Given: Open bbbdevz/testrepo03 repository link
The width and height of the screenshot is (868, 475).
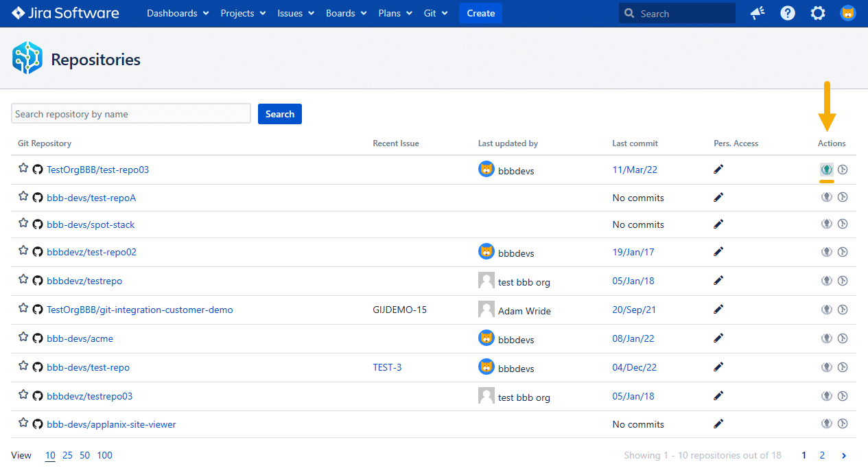Looking at the screenshot, I should (90, 396).
